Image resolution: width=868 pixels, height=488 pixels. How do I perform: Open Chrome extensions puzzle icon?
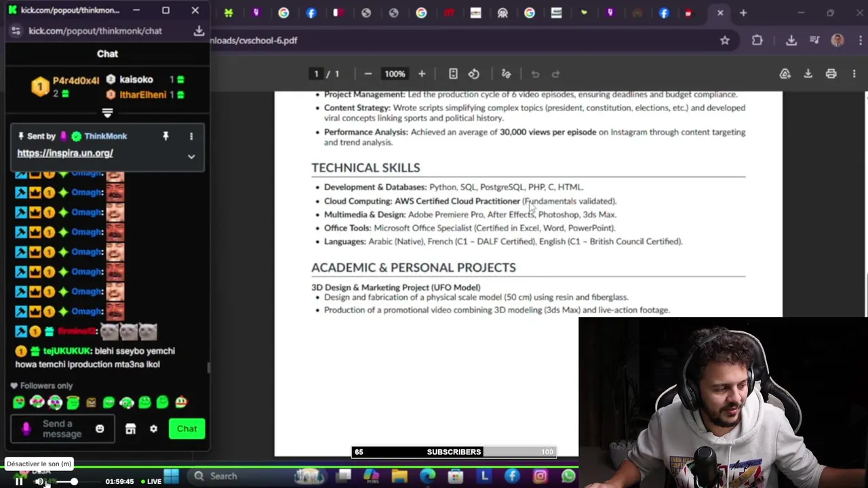tap(757, 41)
